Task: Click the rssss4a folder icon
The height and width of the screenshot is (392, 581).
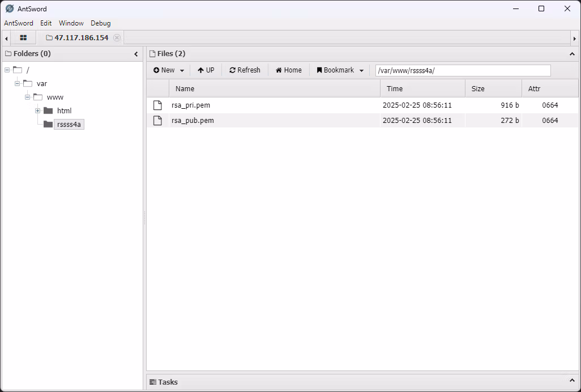Action: click(48, 124)
